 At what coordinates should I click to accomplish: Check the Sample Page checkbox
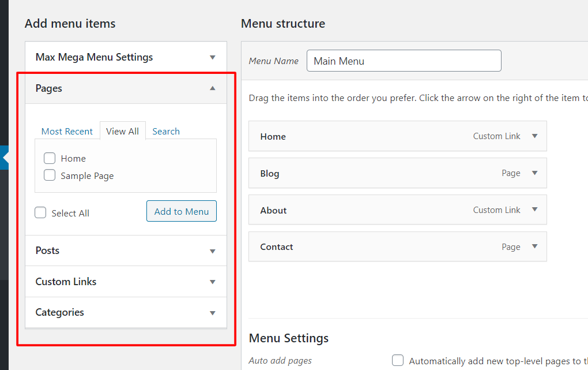[x=50, y=175]
